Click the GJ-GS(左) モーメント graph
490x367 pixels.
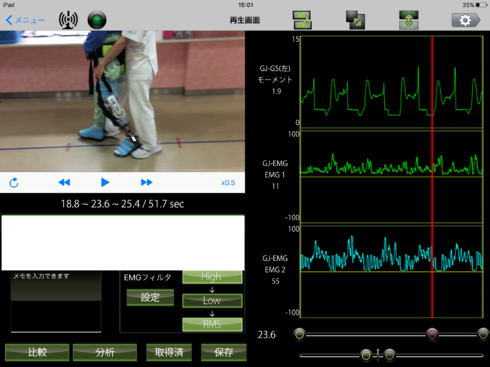pyautogui.click(x=391, y=82)
